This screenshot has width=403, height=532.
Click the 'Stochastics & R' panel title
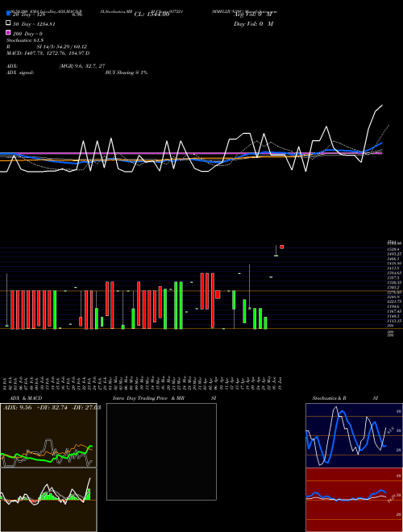pyautogui.click(x=329, y=398)
